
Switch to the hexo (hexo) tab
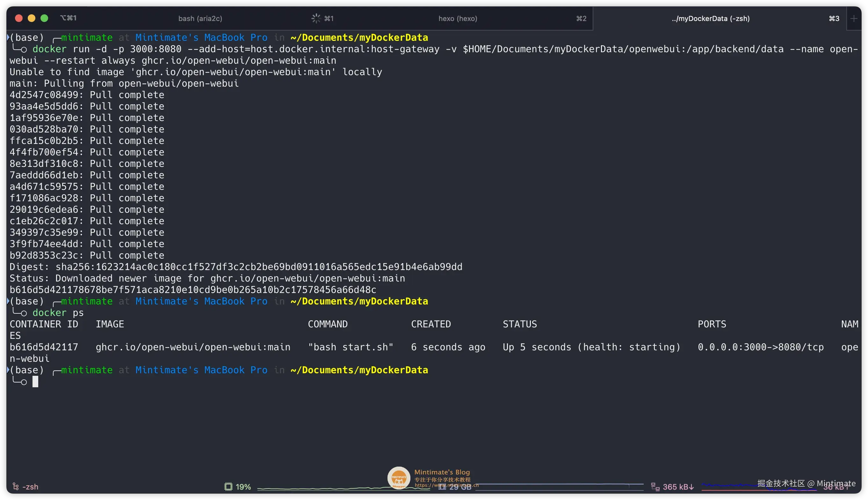(458, 18)
